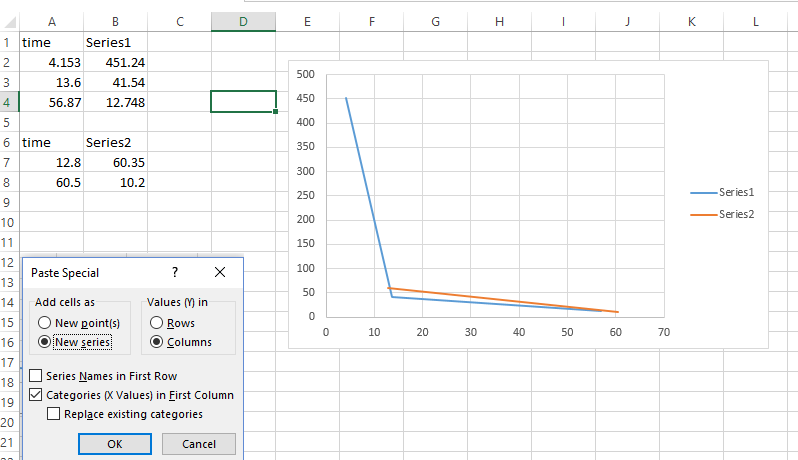Select row 1 header
The image size is (798, 460).
coord(7,42)
